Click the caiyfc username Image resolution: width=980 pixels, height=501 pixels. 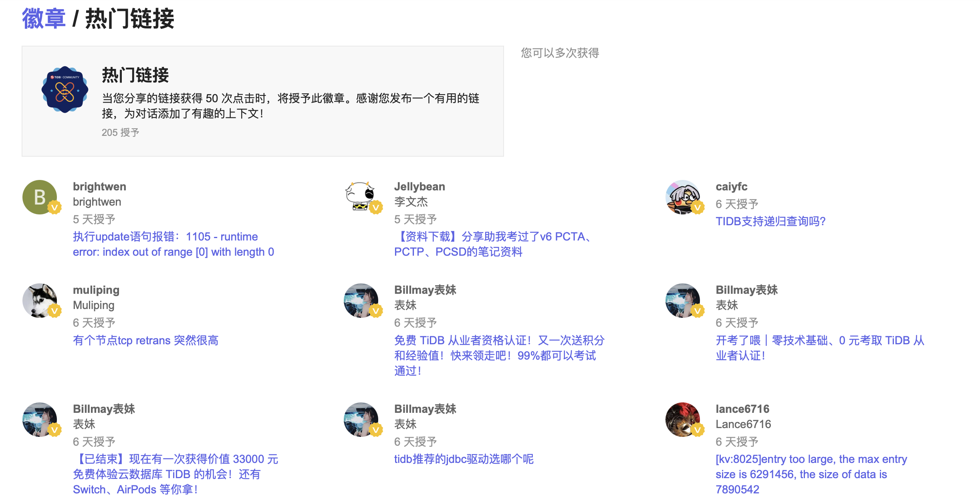tap(731, 187)
